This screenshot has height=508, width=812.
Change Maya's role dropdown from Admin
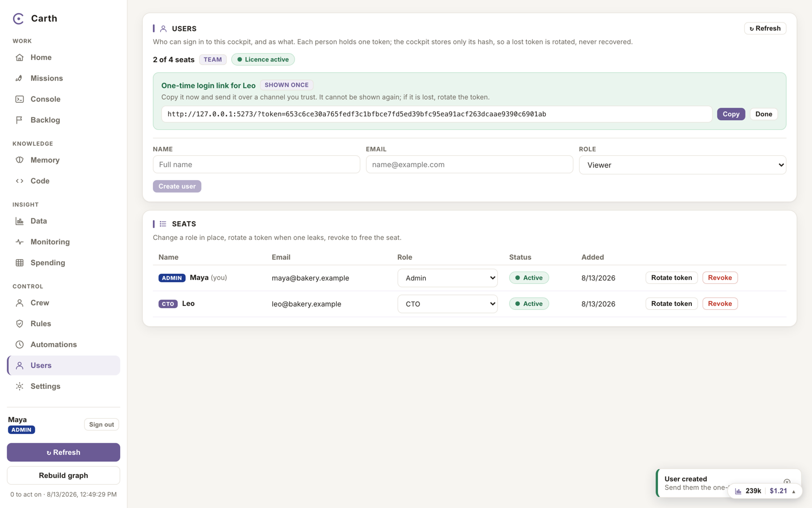[447, 278]
